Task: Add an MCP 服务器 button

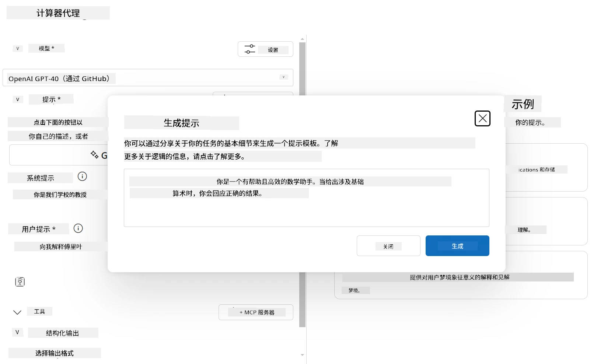Action: click(x=256, y=312)
